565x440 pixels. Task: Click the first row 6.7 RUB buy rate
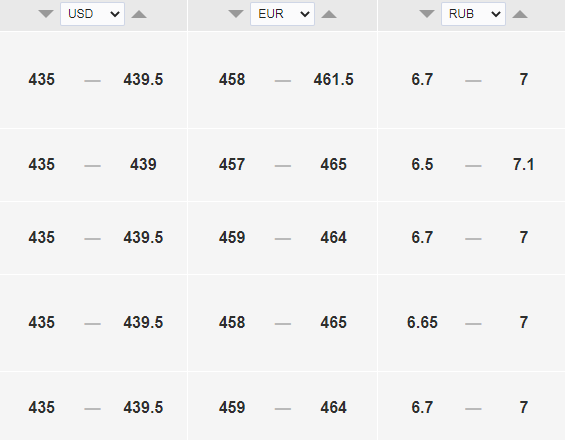tap(422, 79)
